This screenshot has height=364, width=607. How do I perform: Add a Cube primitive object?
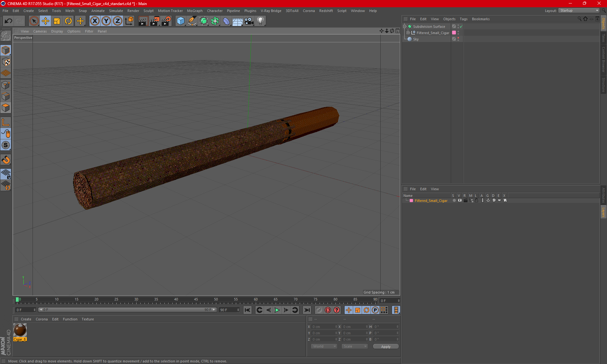tap(181, 21)
